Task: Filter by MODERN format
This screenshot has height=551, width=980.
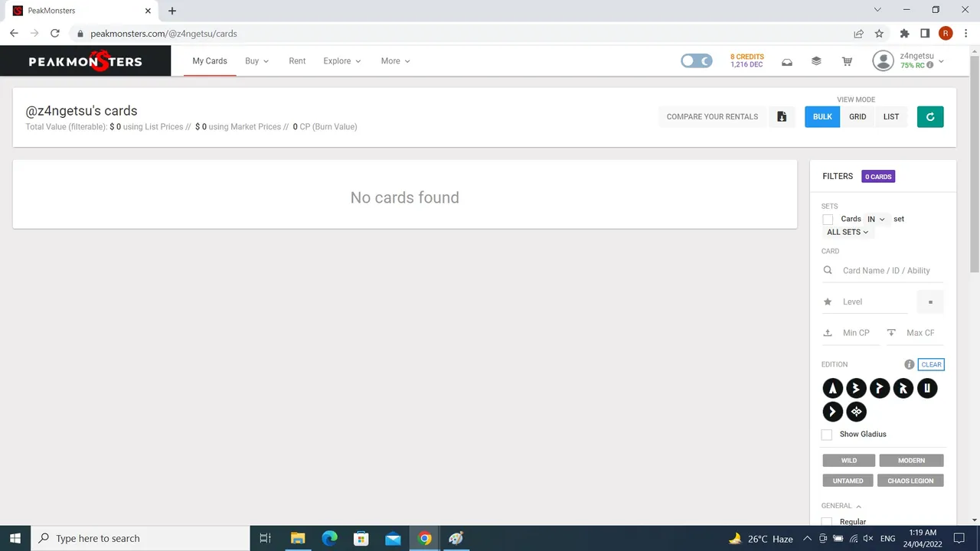Action: pos(911,461)
